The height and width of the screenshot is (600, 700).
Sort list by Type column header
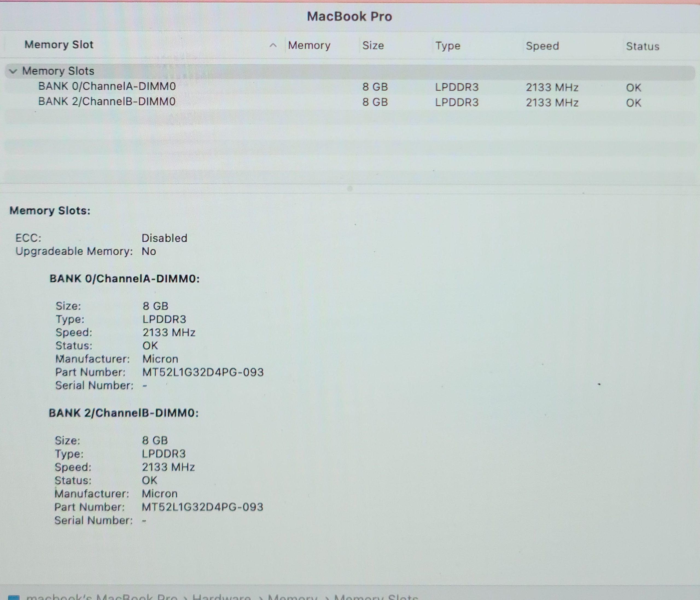coord(448,46)
